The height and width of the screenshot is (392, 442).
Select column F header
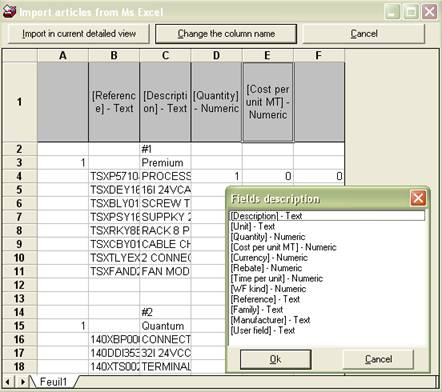pyautogui.click(x=319, y=55)
